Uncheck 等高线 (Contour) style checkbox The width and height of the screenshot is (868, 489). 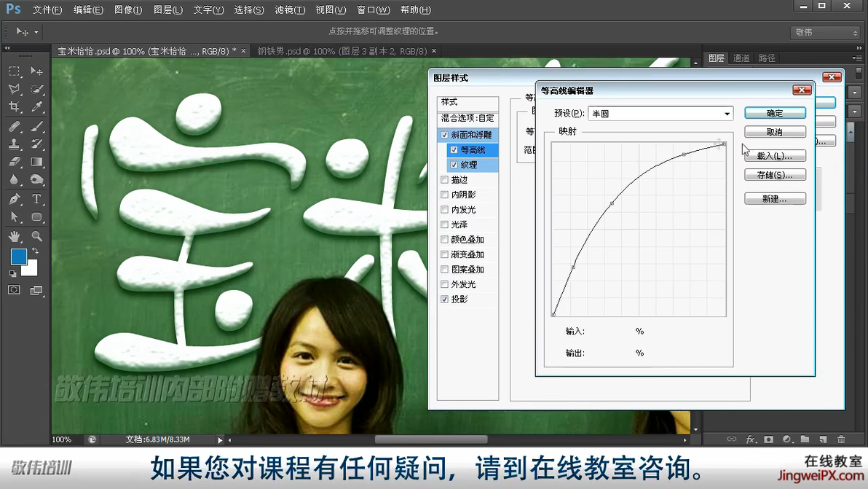click(454, 150)
